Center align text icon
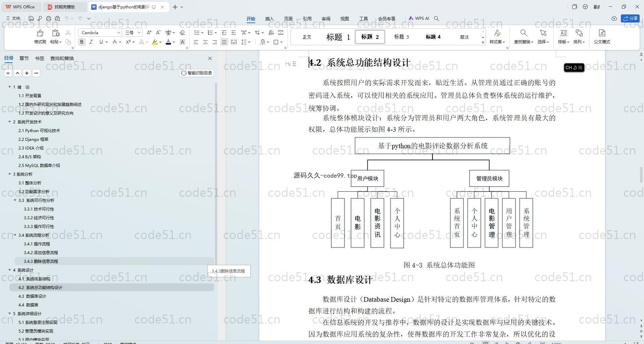The width and height of the screenshot is (644, 344). (x=205, y=42)
